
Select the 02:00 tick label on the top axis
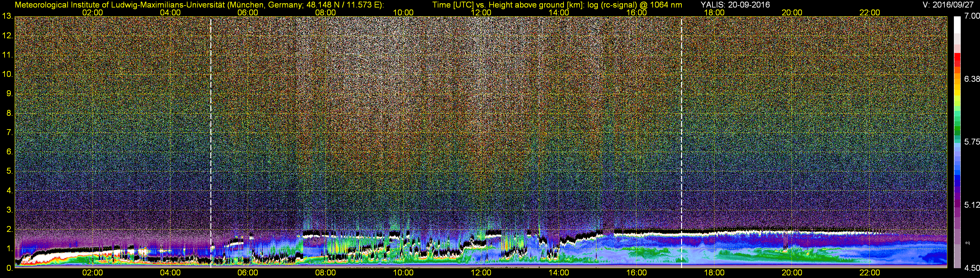pos(92,12)
